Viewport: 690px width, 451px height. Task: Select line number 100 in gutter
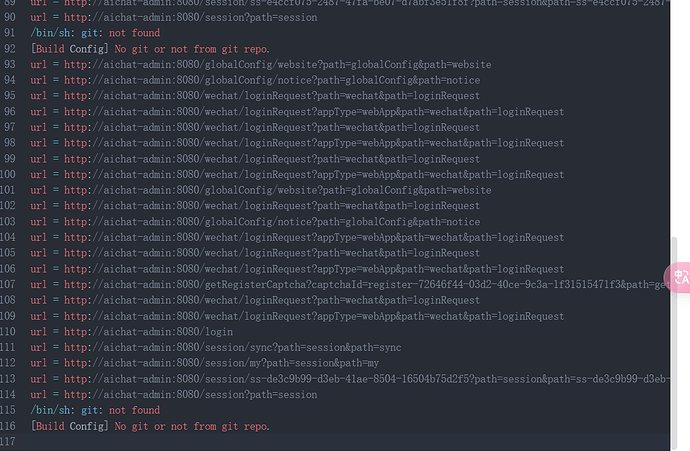point(8,174)
